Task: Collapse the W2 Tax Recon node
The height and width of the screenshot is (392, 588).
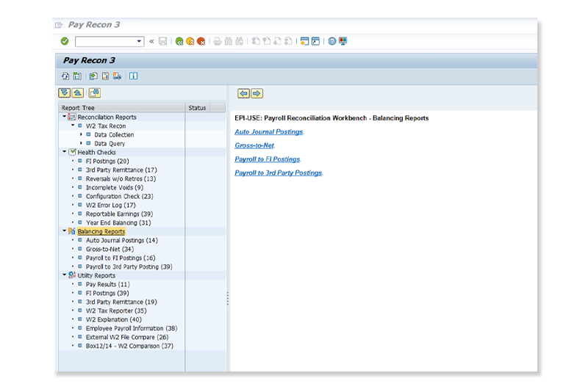Action: click(73, 126)
